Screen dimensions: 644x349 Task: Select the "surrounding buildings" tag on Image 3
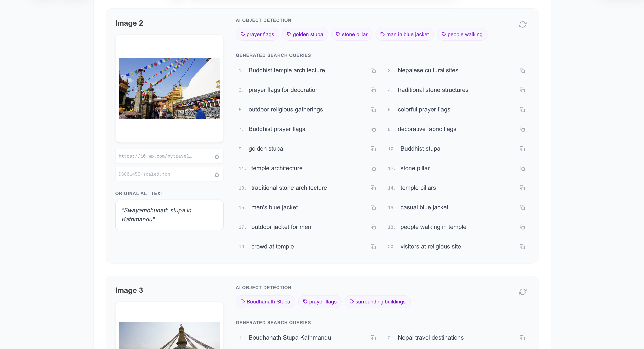(377, 302)
